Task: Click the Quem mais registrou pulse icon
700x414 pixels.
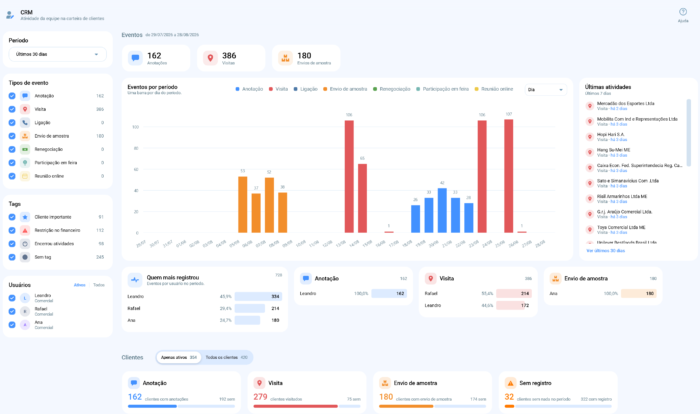Action: coord(135,280)
